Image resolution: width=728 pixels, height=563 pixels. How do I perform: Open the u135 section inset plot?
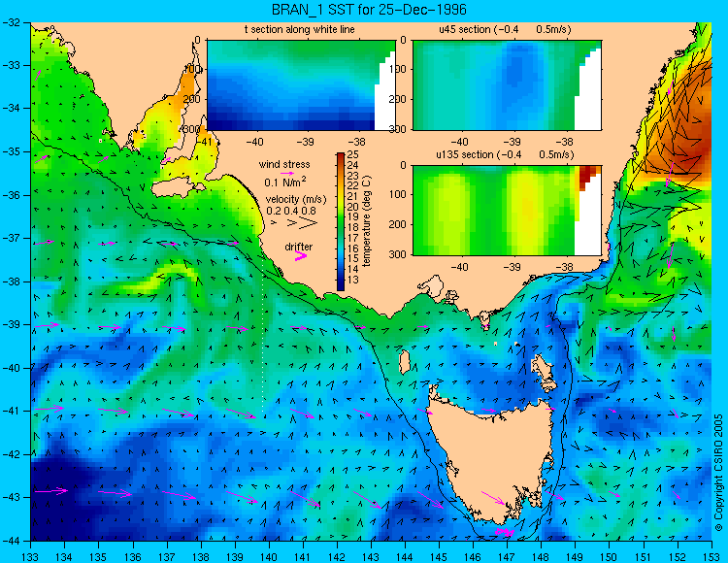pyautogui.click(x=507, y=210)
